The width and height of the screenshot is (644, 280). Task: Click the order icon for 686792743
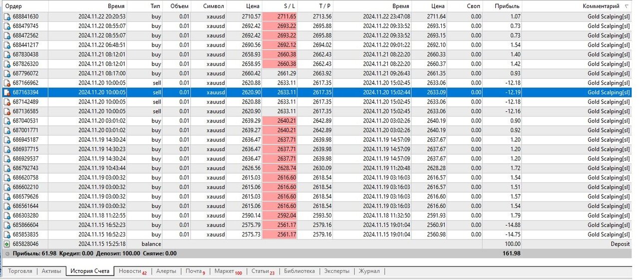(7, 168)
